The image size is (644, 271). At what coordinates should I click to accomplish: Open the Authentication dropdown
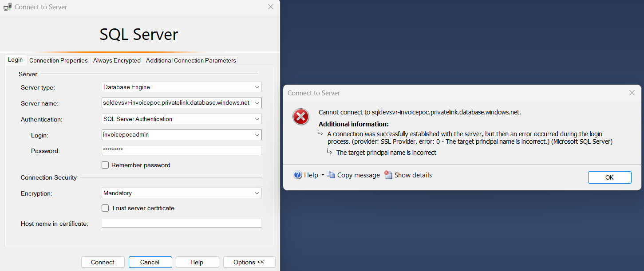257,119
